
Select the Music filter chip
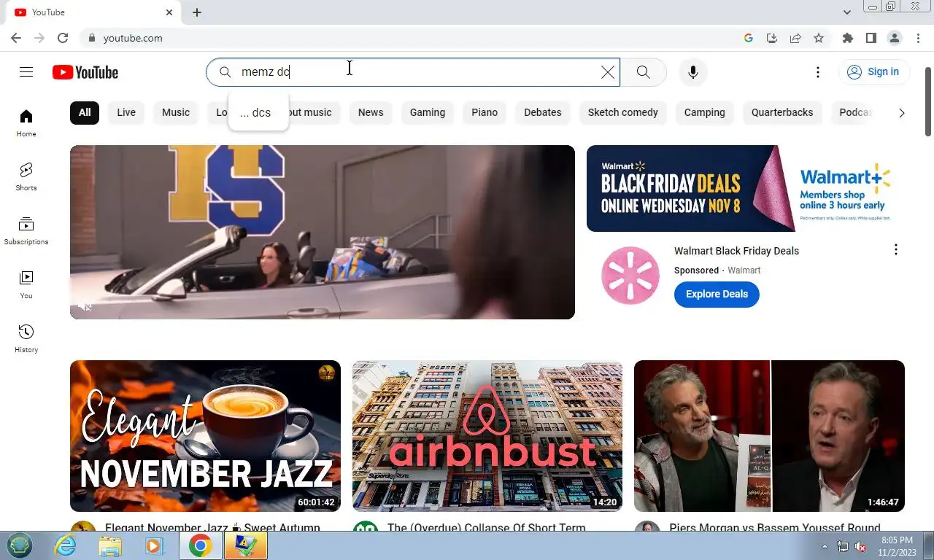pyautogui.click(x=176, y=112)
